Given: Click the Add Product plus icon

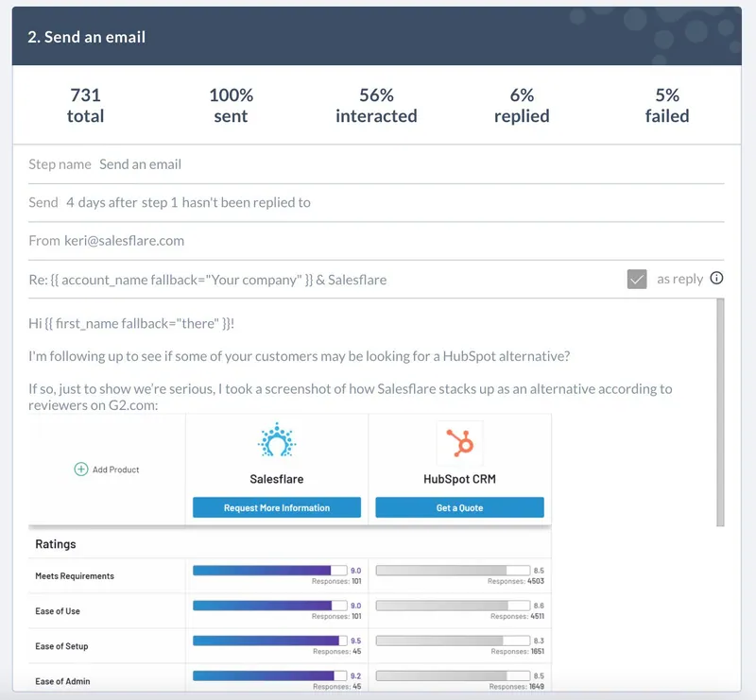Looking at the screenshot, I should (x=81, y=470).
